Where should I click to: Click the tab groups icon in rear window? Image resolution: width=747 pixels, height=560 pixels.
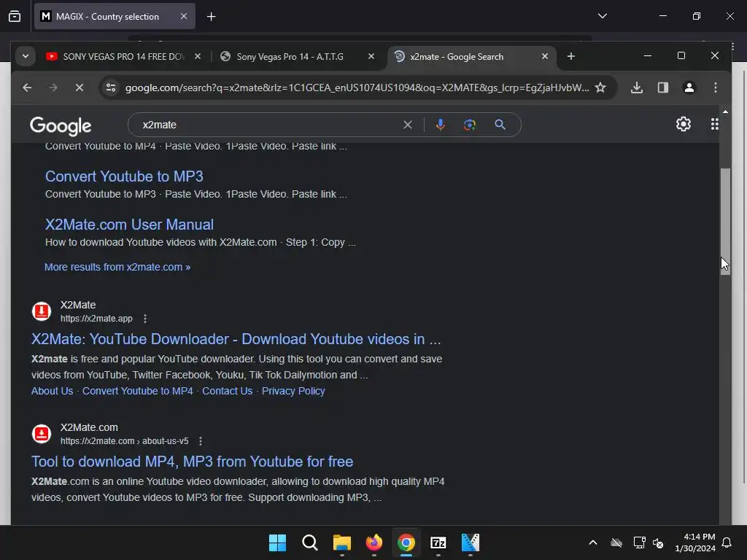click(x=15, y=16)
